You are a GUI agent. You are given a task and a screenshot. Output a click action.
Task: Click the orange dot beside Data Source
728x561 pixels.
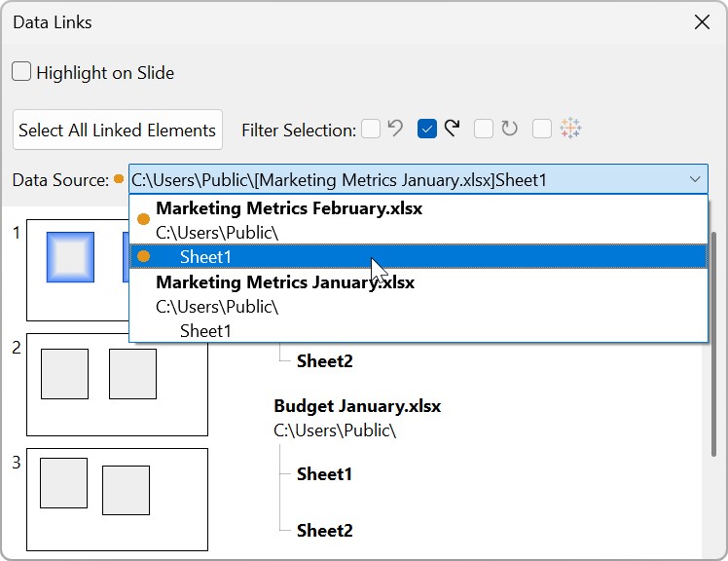pyautogui.click(x=119, y=179)
